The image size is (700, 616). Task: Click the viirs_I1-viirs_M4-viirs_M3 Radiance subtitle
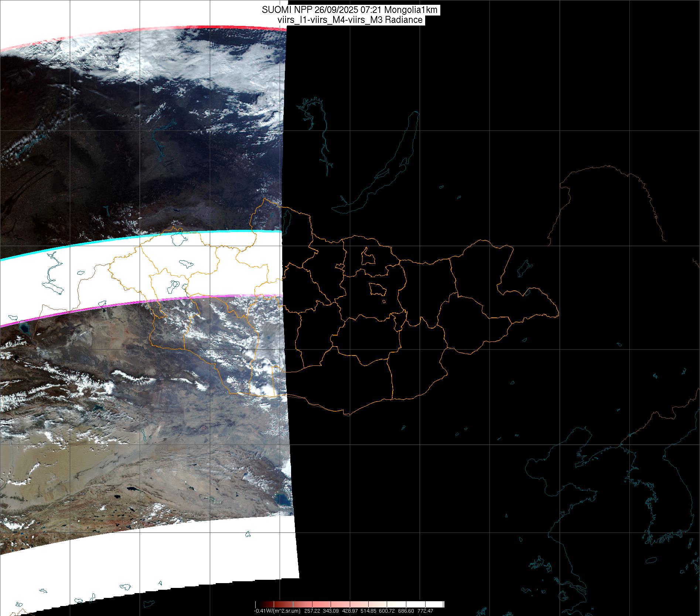click(x=349, y=20)
